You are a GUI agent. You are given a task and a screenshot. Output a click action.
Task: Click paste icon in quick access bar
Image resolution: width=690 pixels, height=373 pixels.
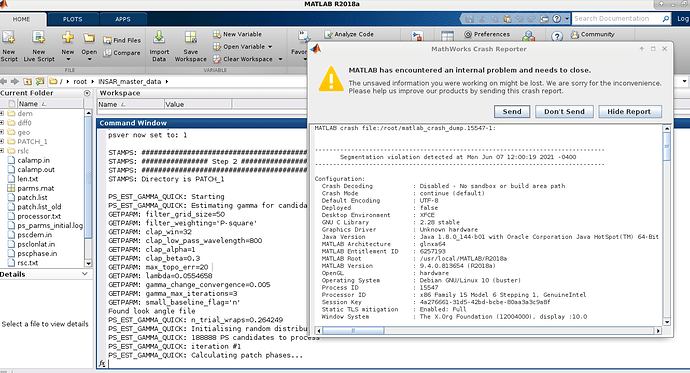click(x=507, y=18)
